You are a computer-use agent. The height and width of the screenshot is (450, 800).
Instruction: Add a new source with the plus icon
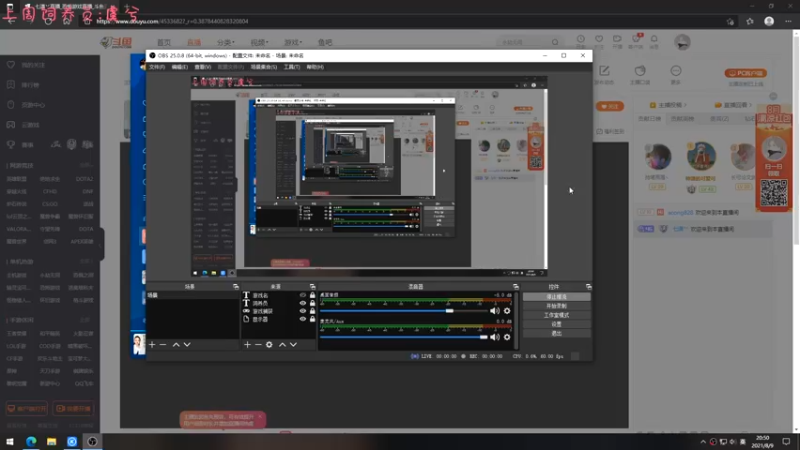coord(247,345)
